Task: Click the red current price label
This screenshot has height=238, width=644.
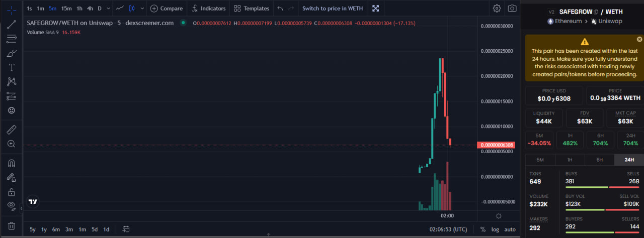Action: 497,145
